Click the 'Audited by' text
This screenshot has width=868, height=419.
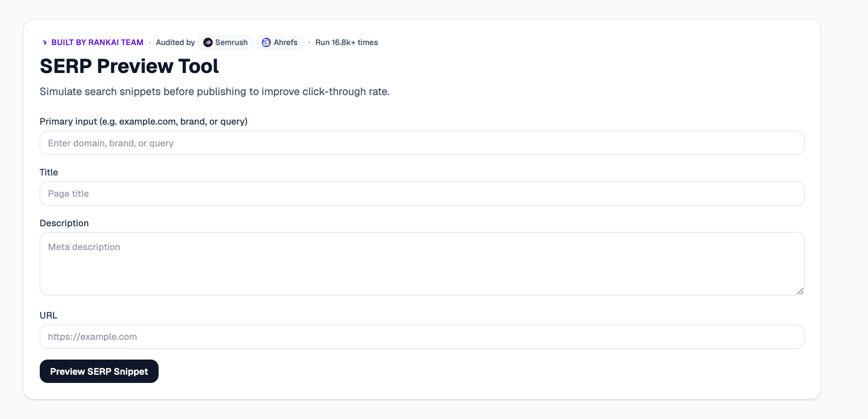tap(175, 43)
